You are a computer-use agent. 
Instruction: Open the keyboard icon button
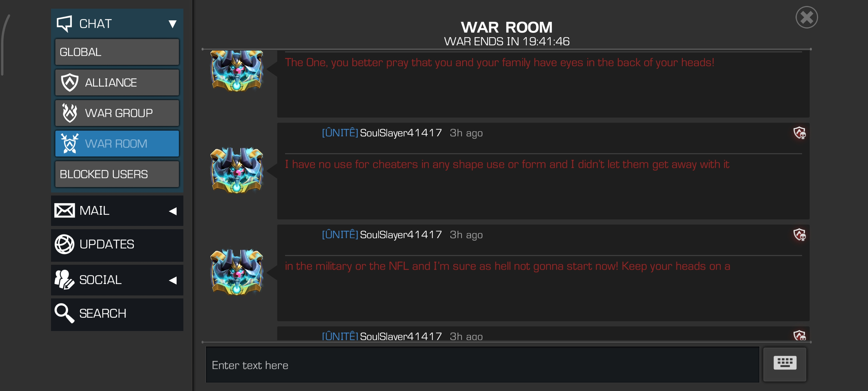pyautogui.click(x=784, y=364)
